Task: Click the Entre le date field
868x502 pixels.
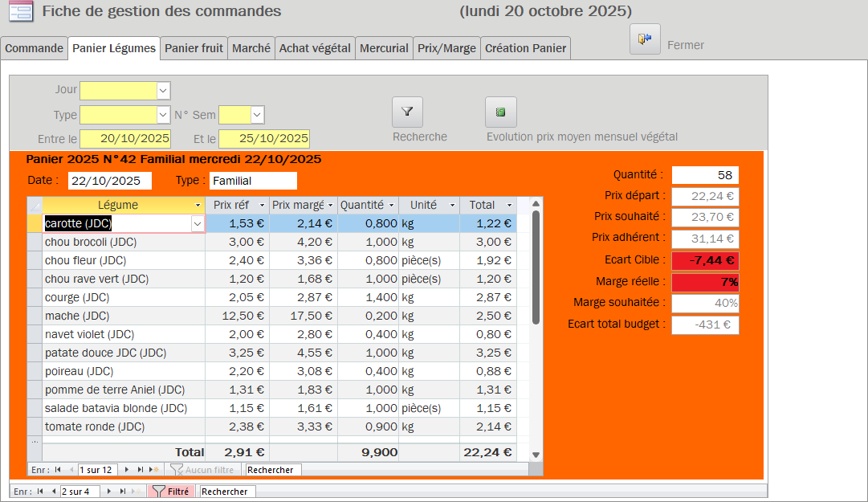Action: point(124,139)
